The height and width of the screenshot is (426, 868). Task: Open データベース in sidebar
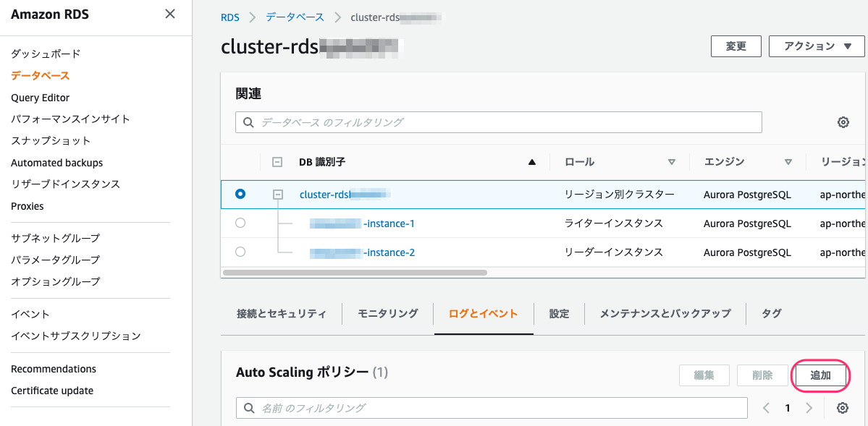[x=41, y=76]
